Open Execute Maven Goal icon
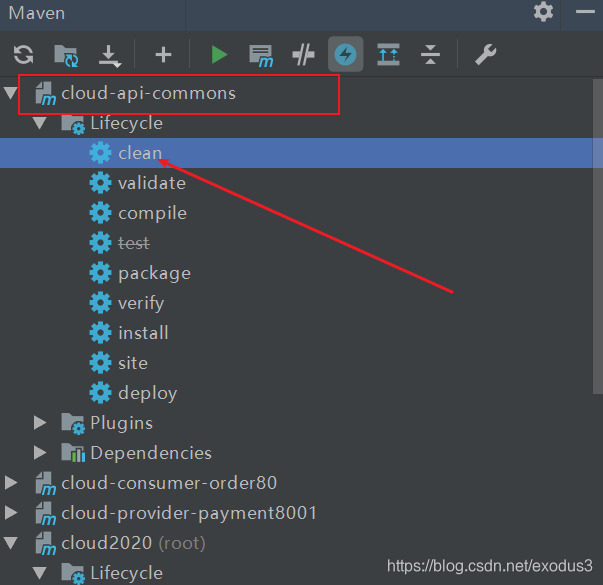Image resolution: width=603 pixels, height=585 pixels. (262, 56)
